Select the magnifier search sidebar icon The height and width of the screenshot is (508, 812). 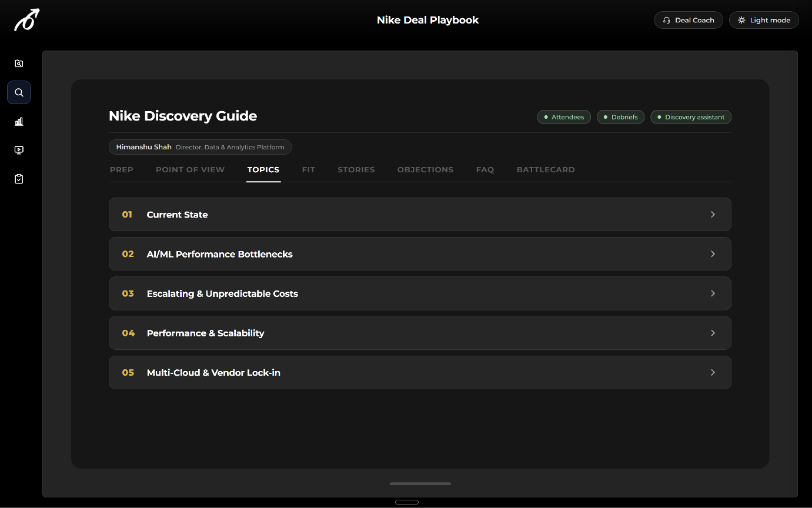(x=19, y=92)
